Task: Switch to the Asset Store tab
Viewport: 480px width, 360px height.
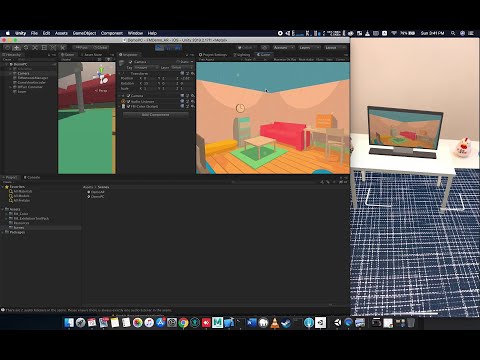Action: 92,55
